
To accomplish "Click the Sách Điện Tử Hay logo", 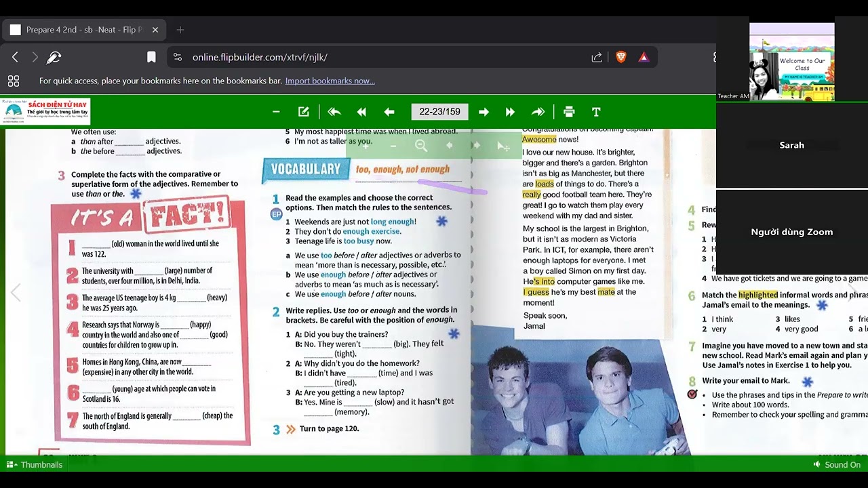I will click(x=45, y=111).
